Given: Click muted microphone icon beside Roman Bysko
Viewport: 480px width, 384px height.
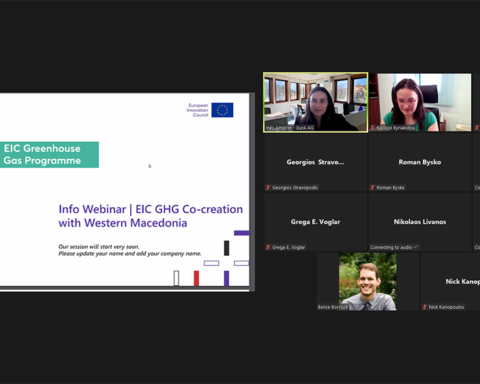Looking at the screenshot, I should 373,187.
